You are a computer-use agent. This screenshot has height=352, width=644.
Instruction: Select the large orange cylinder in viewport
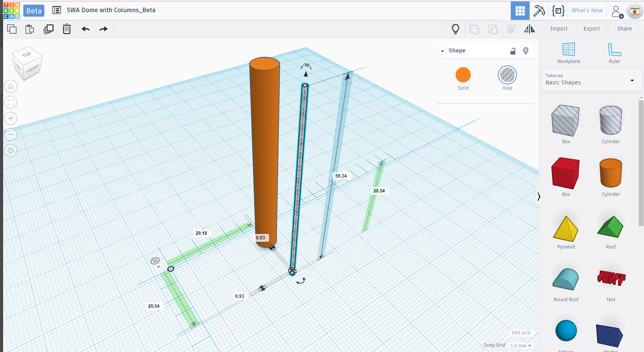(x=265, y=153)
